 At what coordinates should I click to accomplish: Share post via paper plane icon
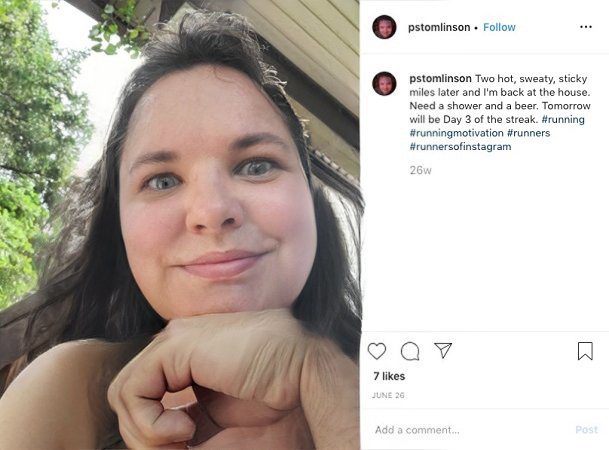(x=443, y=350)
